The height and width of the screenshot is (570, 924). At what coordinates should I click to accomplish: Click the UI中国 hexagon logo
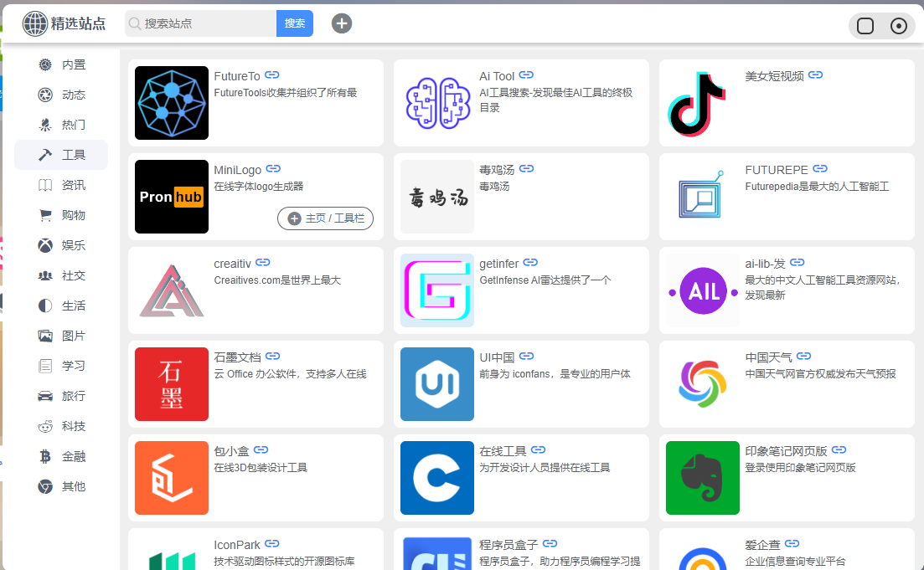point(437,384)
